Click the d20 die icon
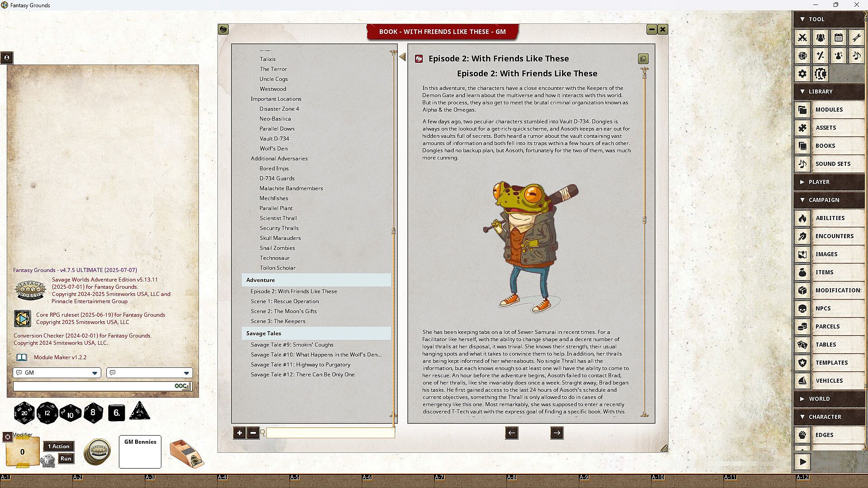The width and height of the screenshot is (868, 488). click(24, 413)
